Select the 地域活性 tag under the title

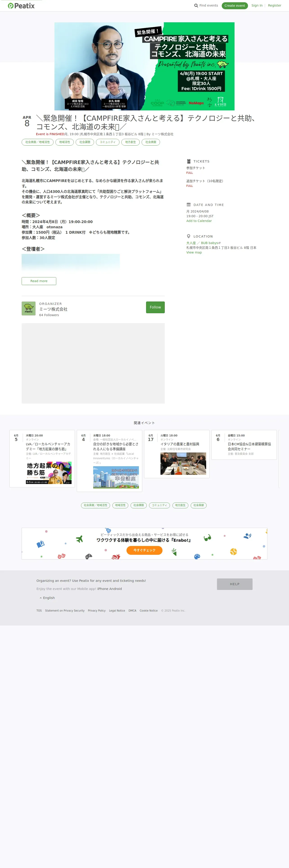point(65,142)
